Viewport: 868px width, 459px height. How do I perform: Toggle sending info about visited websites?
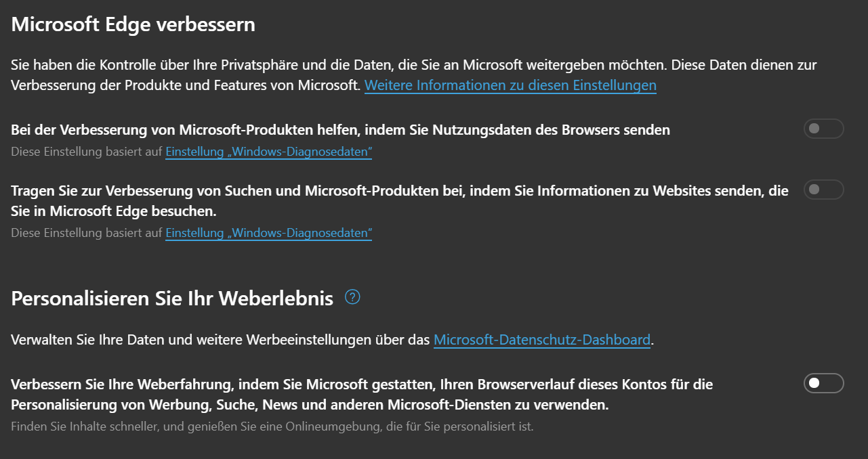(x=823, y=190)
